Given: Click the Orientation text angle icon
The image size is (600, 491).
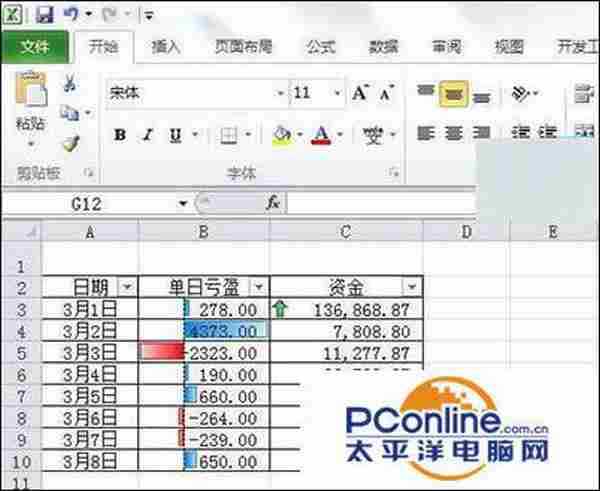Looking at the screenshot, I should [521, 93].
